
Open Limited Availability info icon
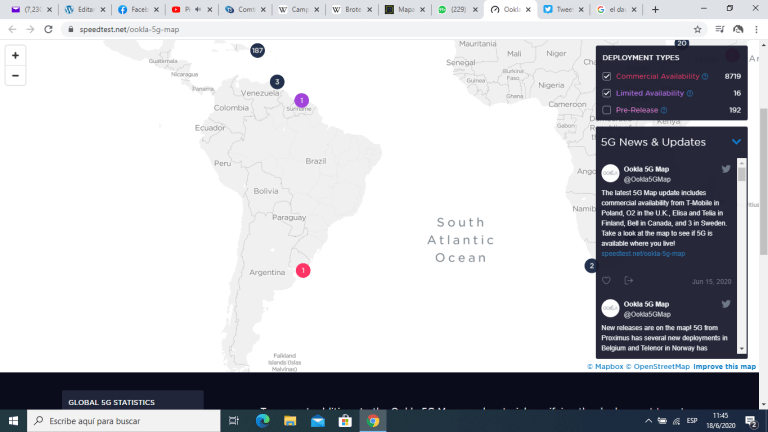(x=690, y=94)
